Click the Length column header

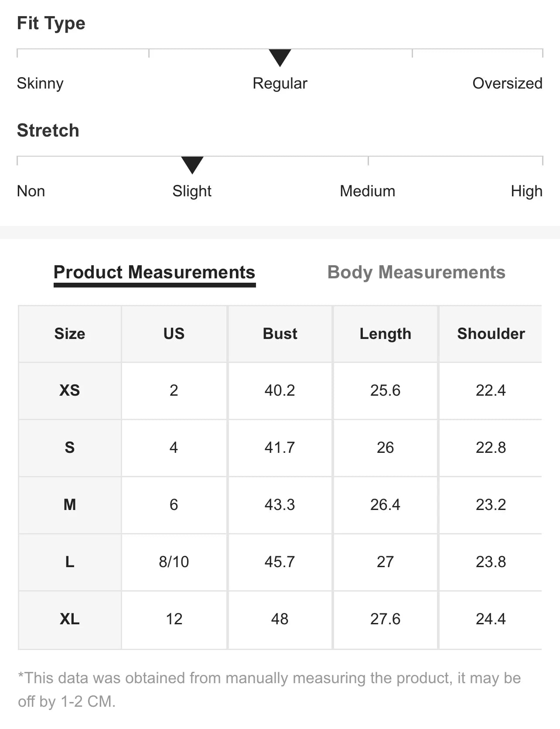[x=385, y=334]
